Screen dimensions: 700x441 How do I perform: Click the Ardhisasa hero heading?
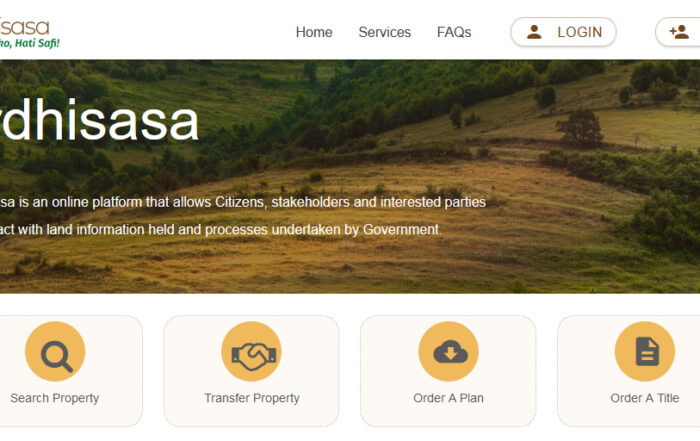point(98,121)
